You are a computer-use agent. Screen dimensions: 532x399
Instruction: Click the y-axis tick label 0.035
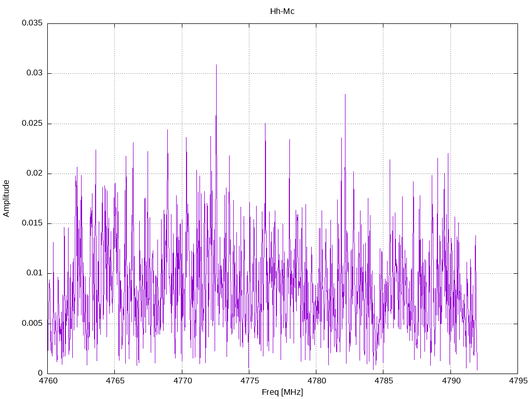coord(32,23)
